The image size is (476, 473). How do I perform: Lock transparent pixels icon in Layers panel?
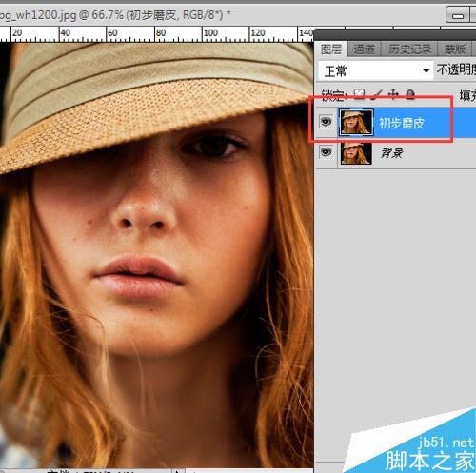359,94
